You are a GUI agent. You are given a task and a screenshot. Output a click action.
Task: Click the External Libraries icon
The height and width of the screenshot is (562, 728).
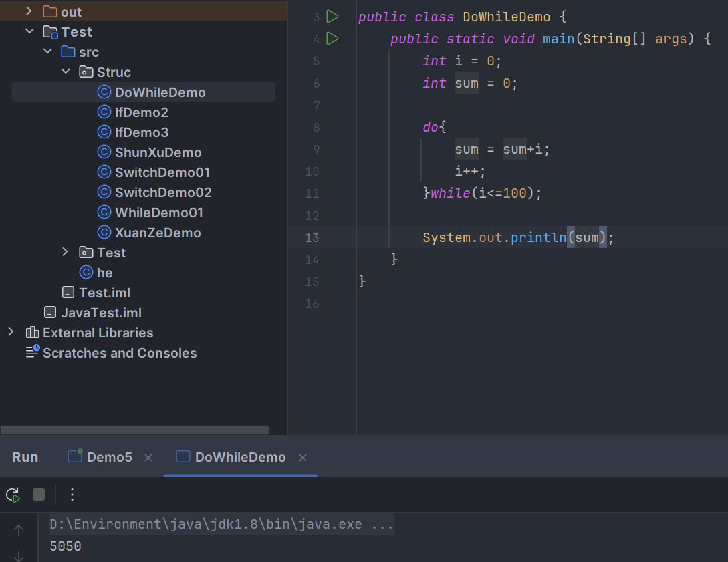click(32, 332)
